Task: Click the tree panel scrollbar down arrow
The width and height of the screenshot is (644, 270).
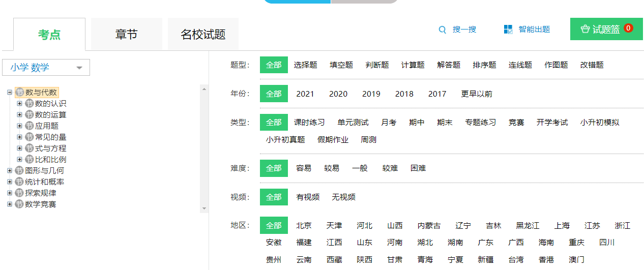Action: click(x=204, y=208)
